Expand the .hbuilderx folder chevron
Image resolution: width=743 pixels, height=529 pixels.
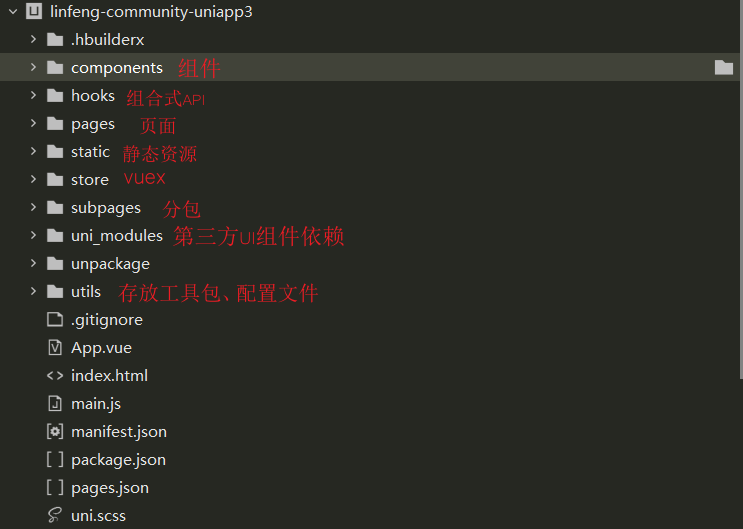(32, 40)
